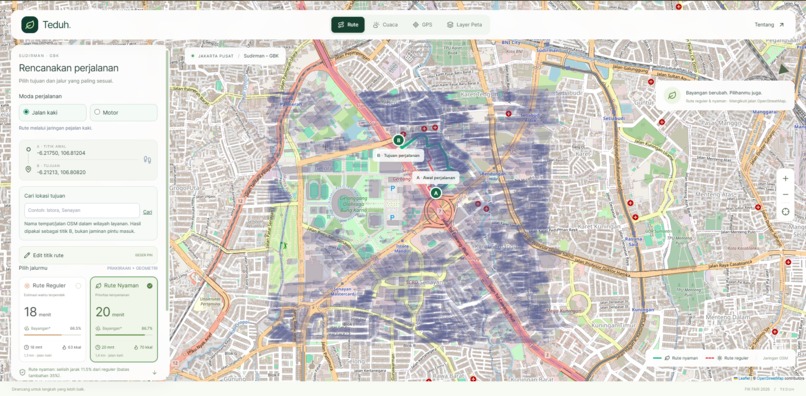Viewport: 806px width, 396px height.
Task: Click the Bayangan icon in Rute Nyaman card
Action: [x=98, y=328]
